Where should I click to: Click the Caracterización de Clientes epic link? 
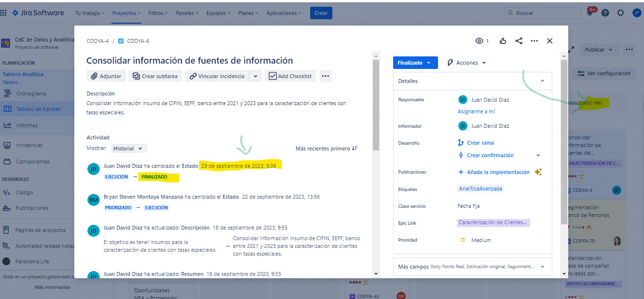493,223
